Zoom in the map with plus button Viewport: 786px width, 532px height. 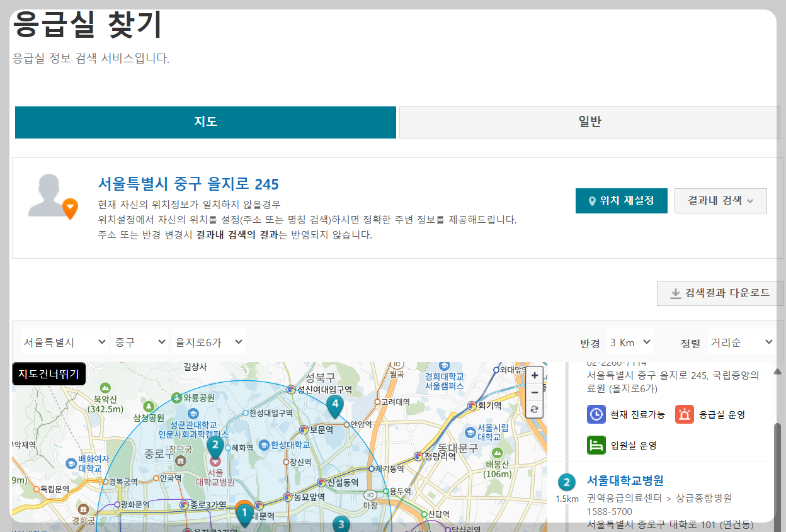pos(534,375)
